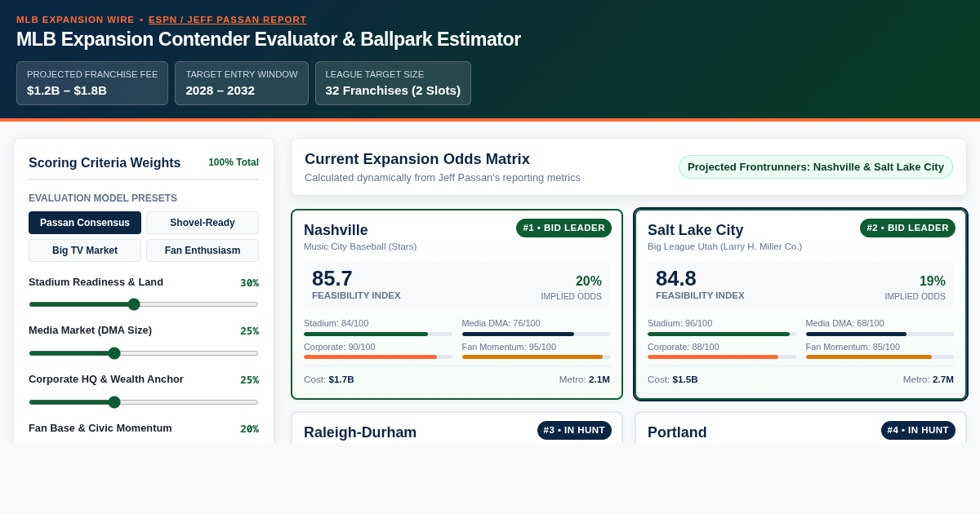The width and height of the screenshot is (980, 514).
Task: Select the Portland card heading
Action: pyautogui.click(x=677, y=432)
